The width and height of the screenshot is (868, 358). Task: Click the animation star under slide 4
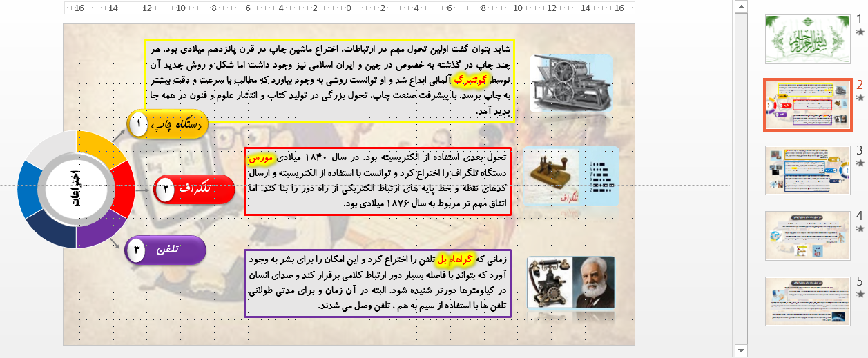pos(860,229)
